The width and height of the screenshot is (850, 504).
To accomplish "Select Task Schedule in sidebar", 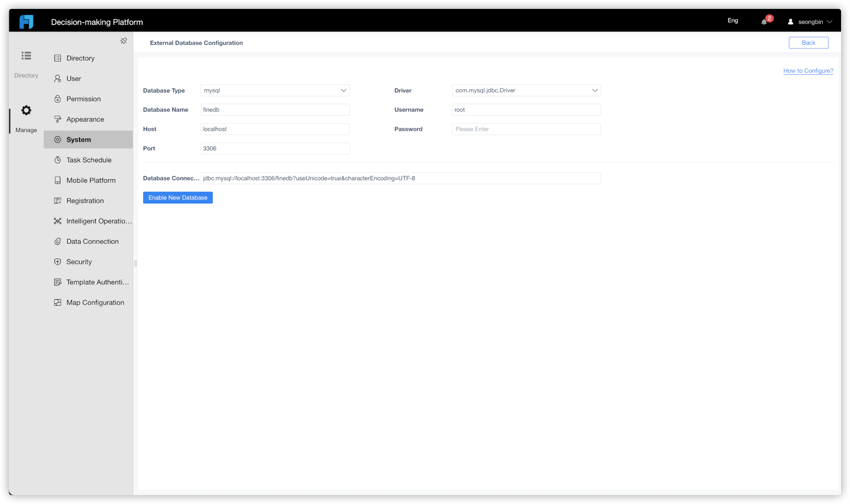I will (88, 160).
